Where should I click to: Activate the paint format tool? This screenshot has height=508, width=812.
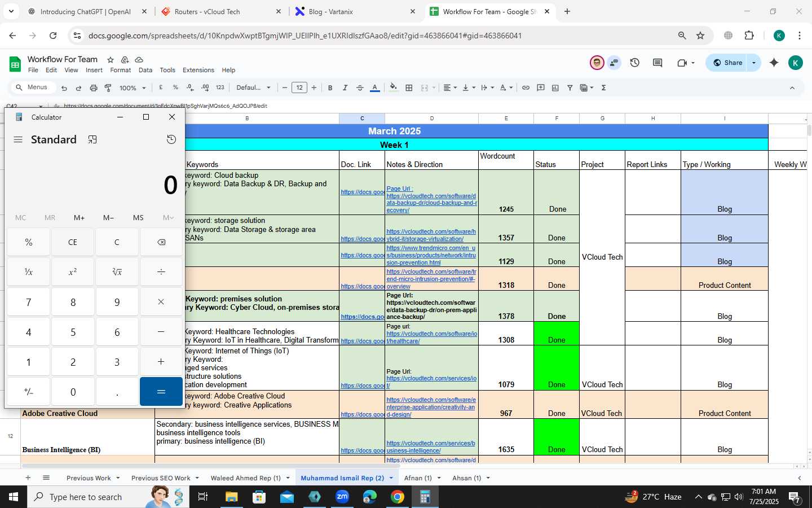[x=108, y=88]
